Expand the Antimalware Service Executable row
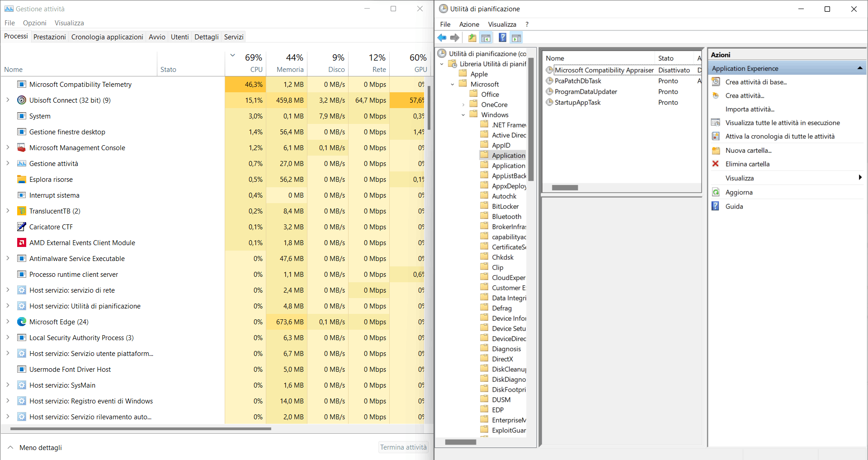868x460 pixels. [8, 258]
